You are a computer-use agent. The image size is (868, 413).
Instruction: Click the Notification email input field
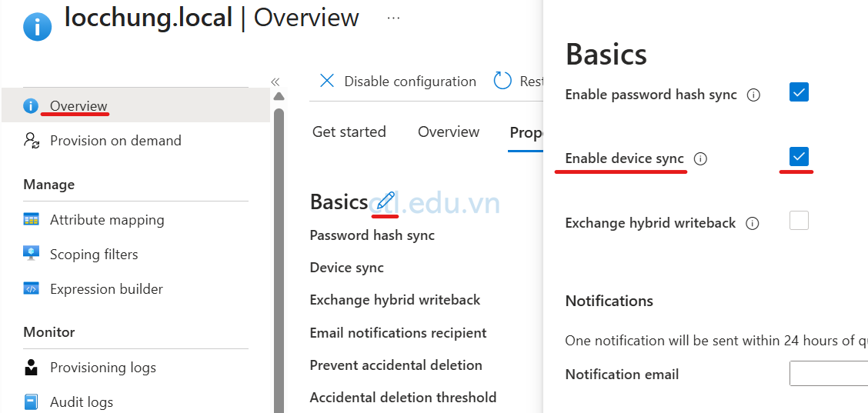[828, 374]
